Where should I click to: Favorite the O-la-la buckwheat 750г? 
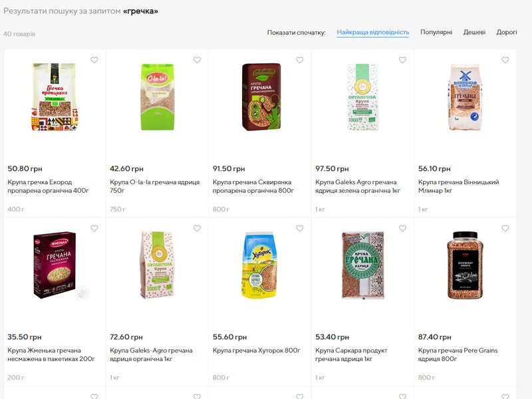pos(197,61)
